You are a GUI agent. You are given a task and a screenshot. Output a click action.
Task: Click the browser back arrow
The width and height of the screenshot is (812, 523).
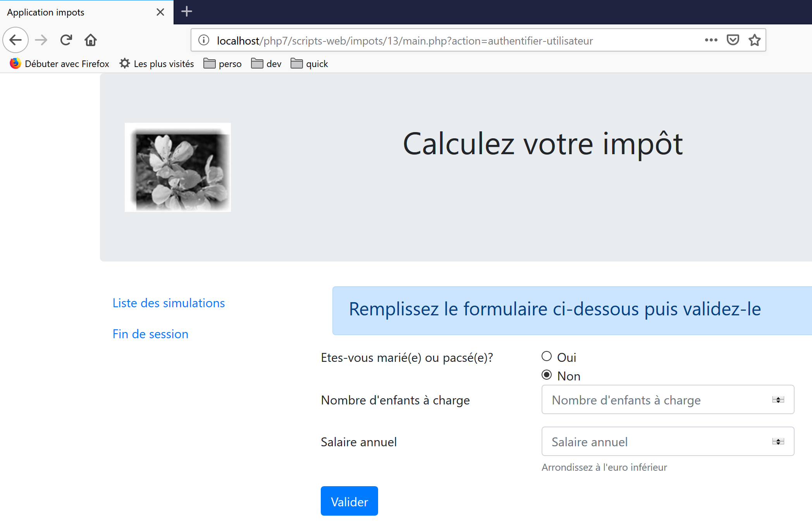(x=15, y=40)
